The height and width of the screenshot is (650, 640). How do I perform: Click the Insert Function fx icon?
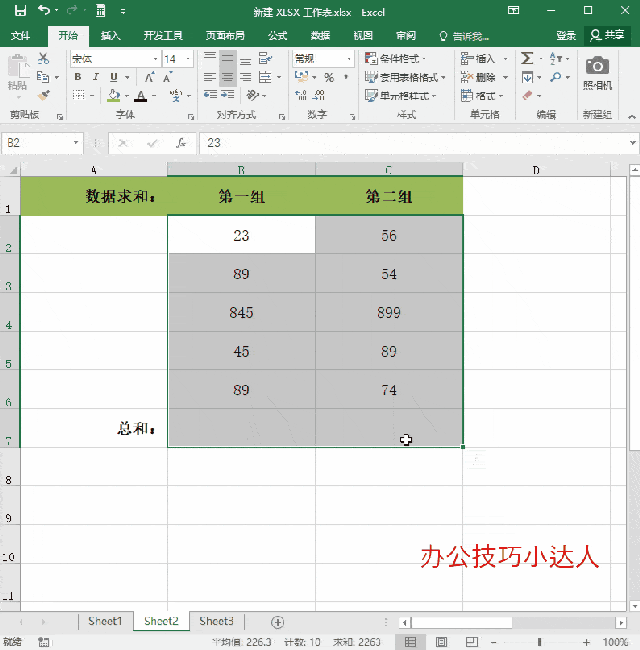pos(181,143)
